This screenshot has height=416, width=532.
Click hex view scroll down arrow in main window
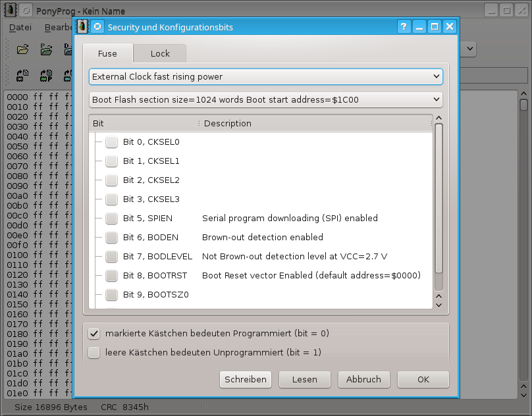[523, 396]
